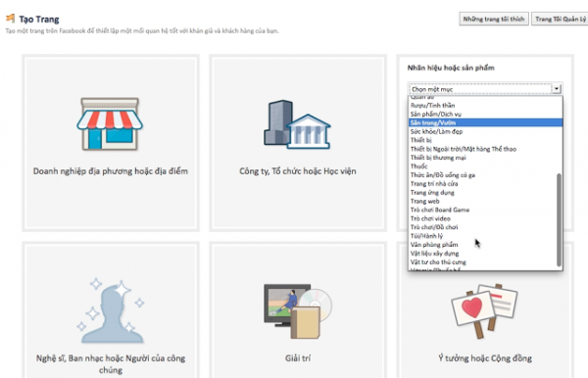
Task: Click the storefront local business icon
Action: tap(110, 124)
